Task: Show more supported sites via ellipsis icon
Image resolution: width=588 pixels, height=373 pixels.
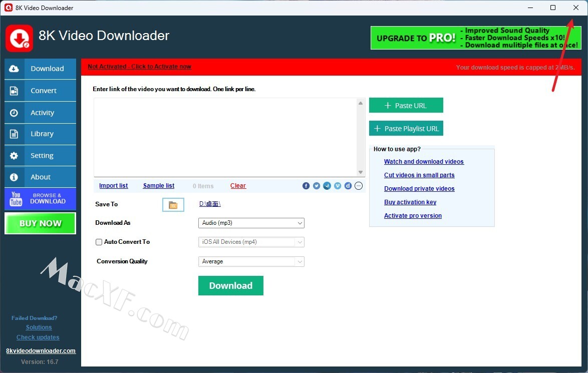Action: [x=359, y=186]
